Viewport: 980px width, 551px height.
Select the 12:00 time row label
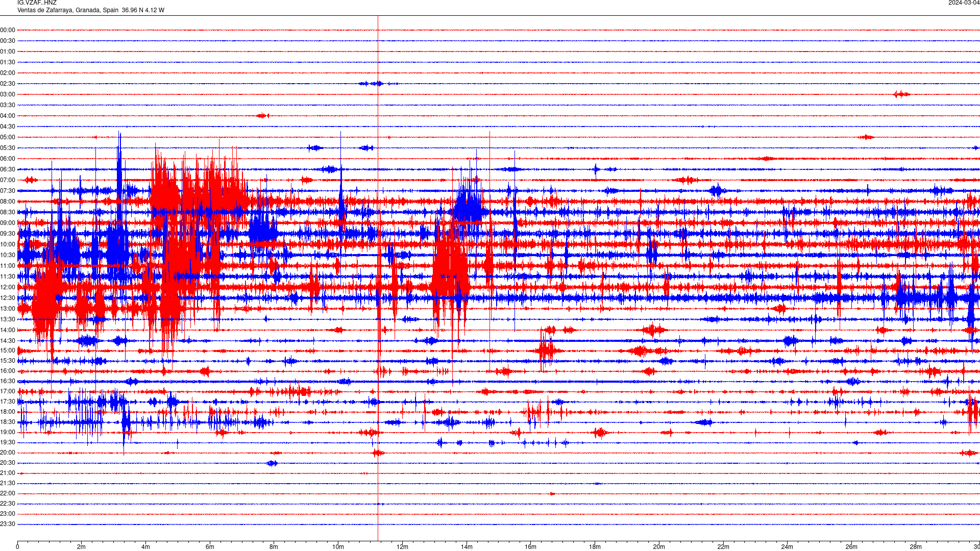point(8,287)
